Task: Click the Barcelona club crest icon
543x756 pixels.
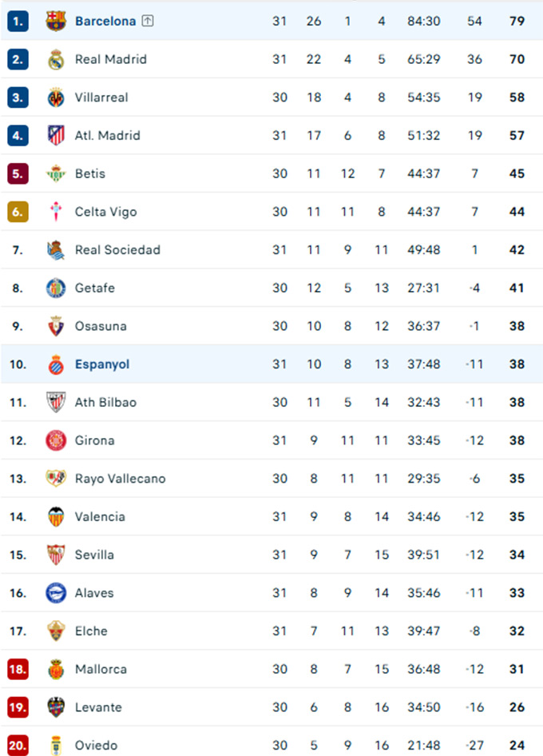Action: [x=56, y=21]
